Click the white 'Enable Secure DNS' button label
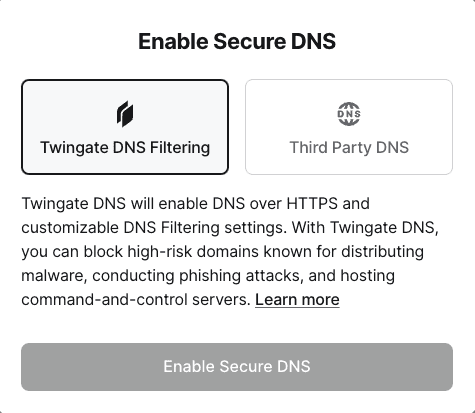475x413 pixels. pos(237,366)
